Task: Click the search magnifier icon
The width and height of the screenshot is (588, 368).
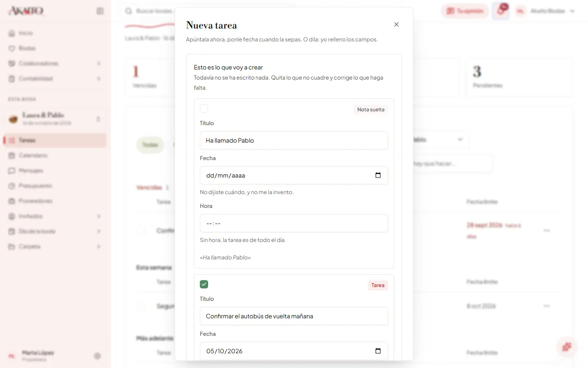Action: pyautogui.click(x=129, y=11)
